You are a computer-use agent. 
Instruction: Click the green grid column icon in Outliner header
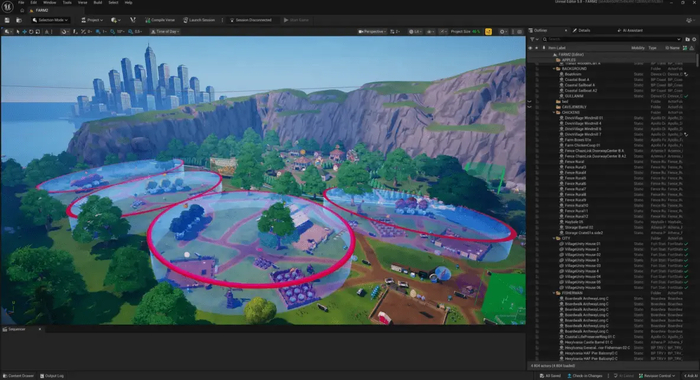click(685, 48)
